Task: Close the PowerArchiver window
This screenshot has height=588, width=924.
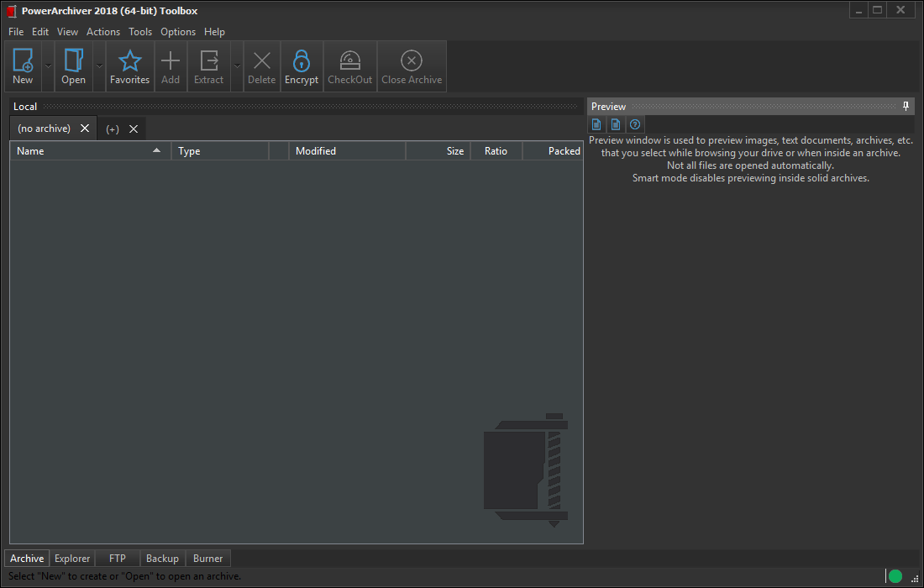Action: coord(900,10)
